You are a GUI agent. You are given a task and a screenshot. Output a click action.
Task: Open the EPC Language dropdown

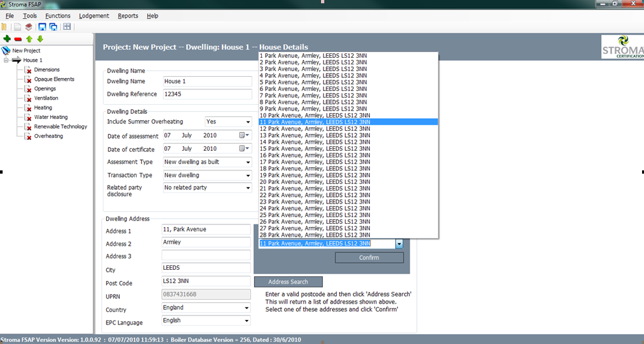(x=246, y=321)
